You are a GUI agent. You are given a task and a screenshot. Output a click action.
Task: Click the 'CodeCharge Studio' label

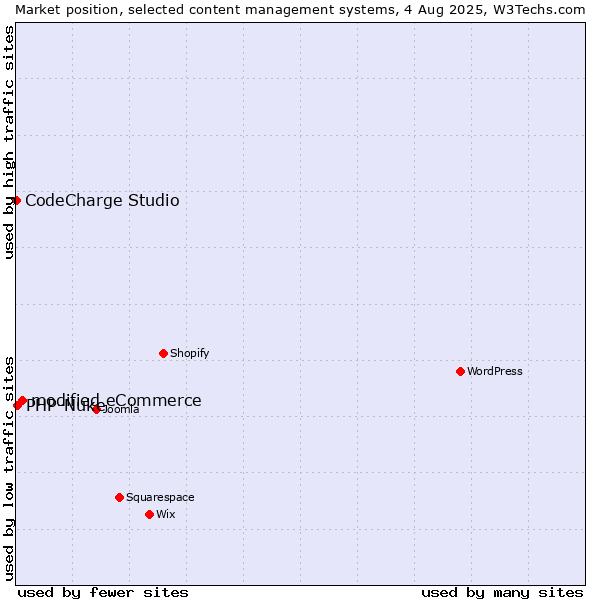[102, 201]
